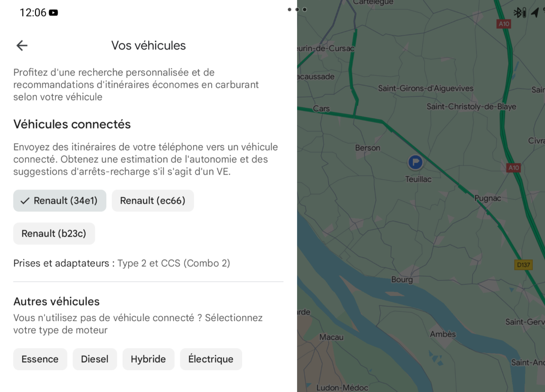Click the D137 road marker
The height and width of the screenshot is (392, 545).
[524, 265]
